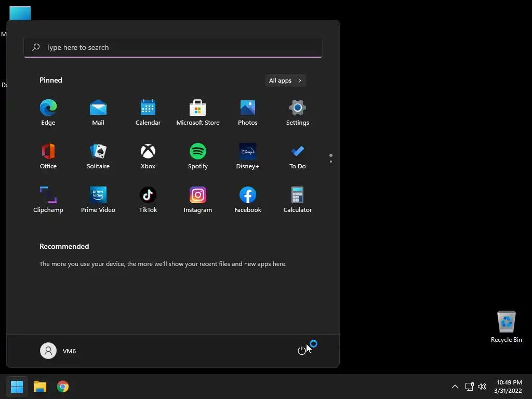
Task: Open Instagram from pinned apps
Action: point(198,200)
